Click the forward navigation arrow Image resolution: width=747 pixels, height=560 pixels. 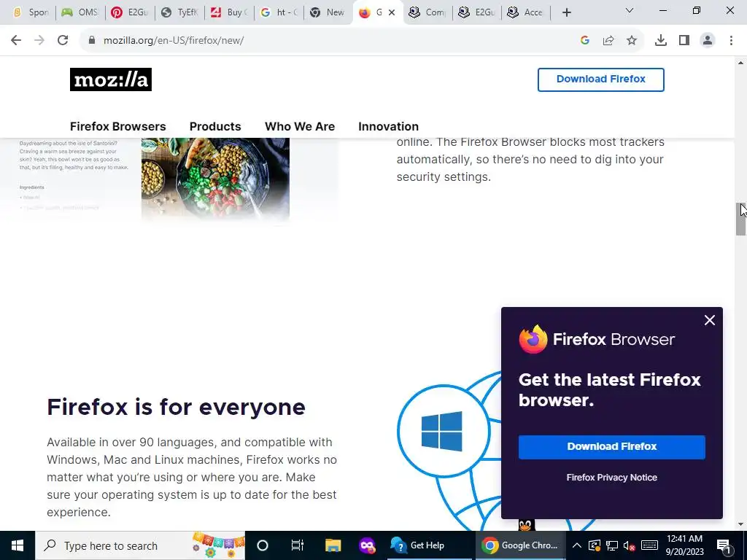tap(39, 41)
